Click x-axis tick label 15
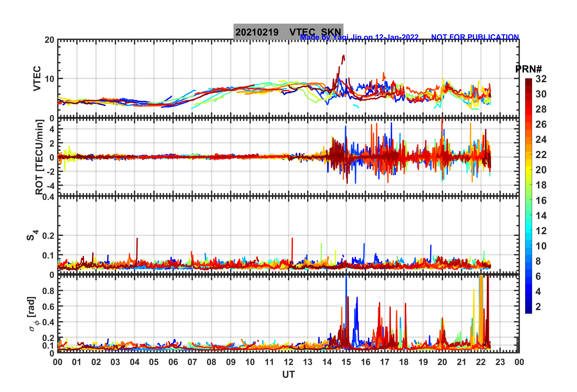The image size is (577, 392). pos(346,362)
